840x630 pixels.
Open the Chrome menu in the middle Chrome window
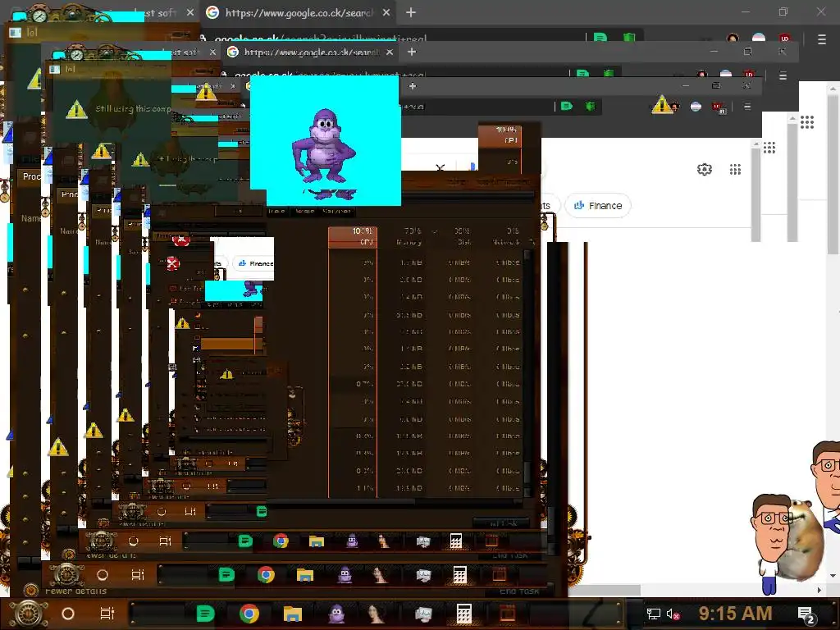[783, 75]
